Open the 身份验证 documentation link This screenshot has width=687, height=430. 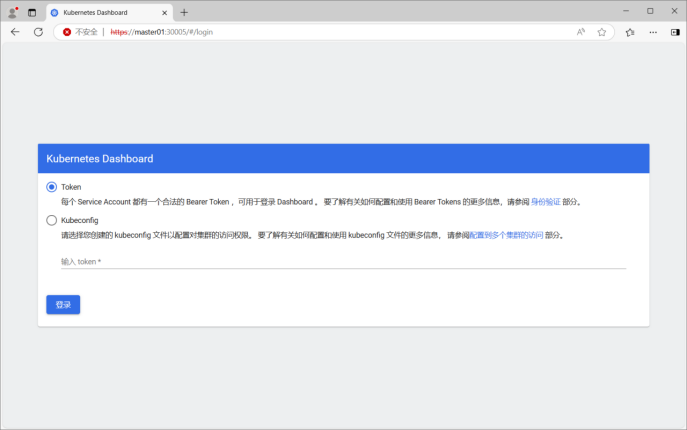(545, 202)
